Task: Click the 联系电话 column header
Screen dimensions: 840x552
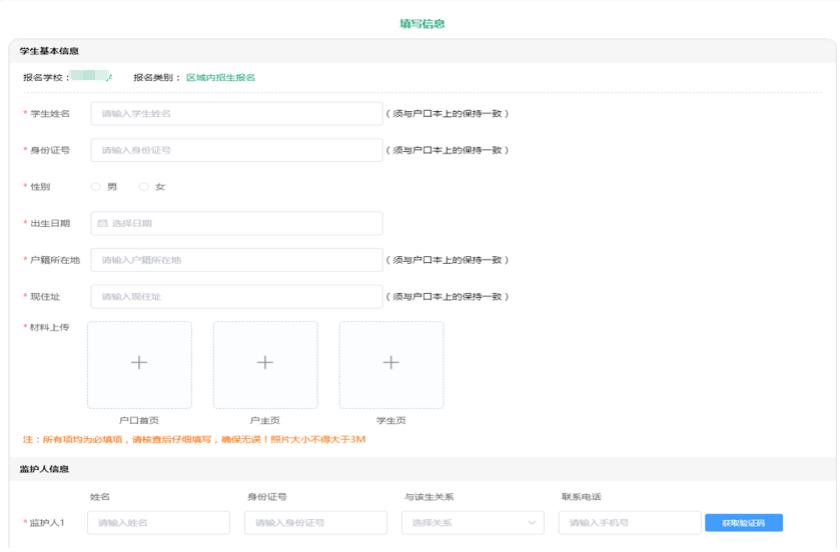Action: pyautogui.click(x=581, y=497)
